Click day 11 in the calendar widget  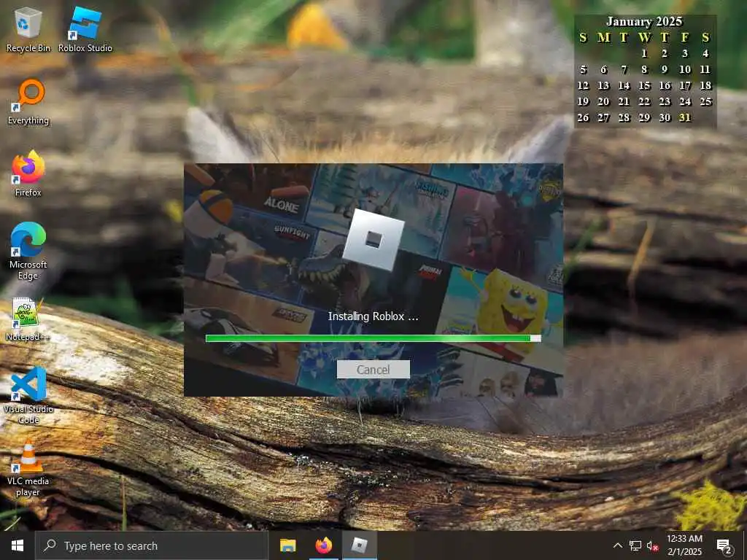[705, 69]
